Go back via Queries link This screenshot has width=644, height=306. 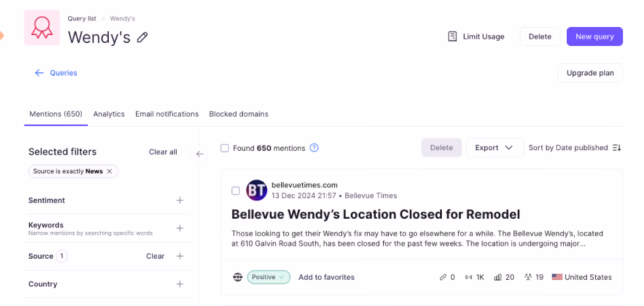63,73
